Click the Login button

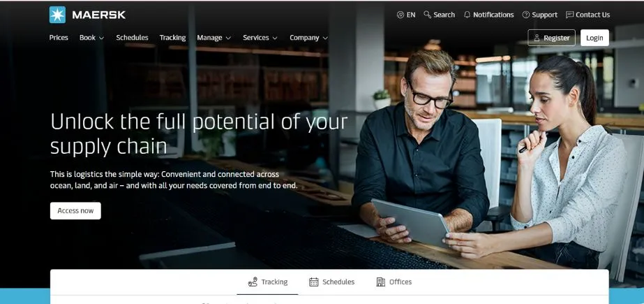(594, 38)
